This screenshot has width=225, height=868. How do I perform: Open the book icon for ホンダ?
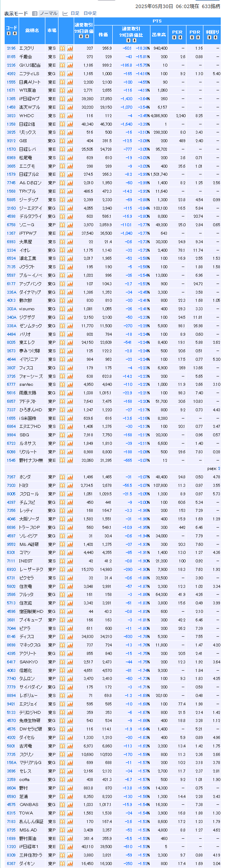click(62, 477)
